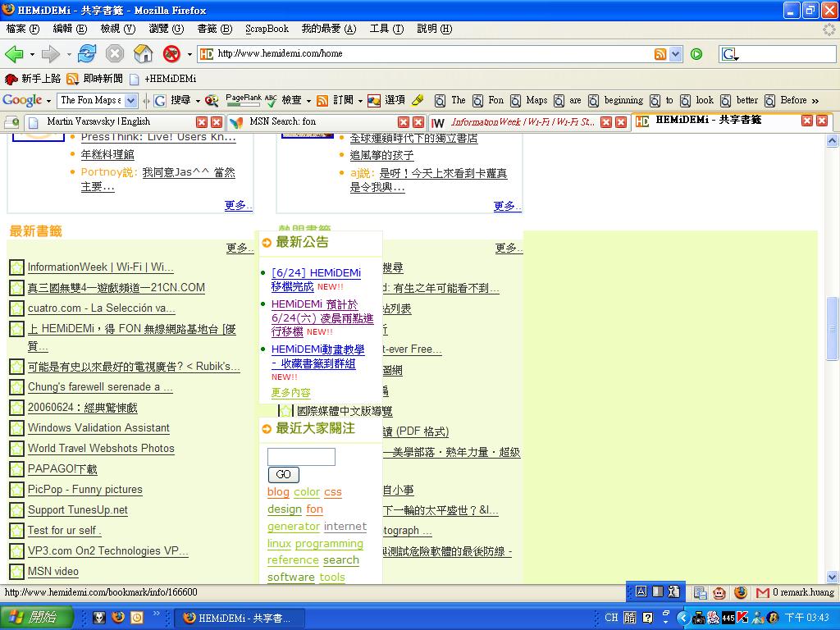Expand the address bar URL history dropdown
840x630 pixels.
click(x=675, y=54)
